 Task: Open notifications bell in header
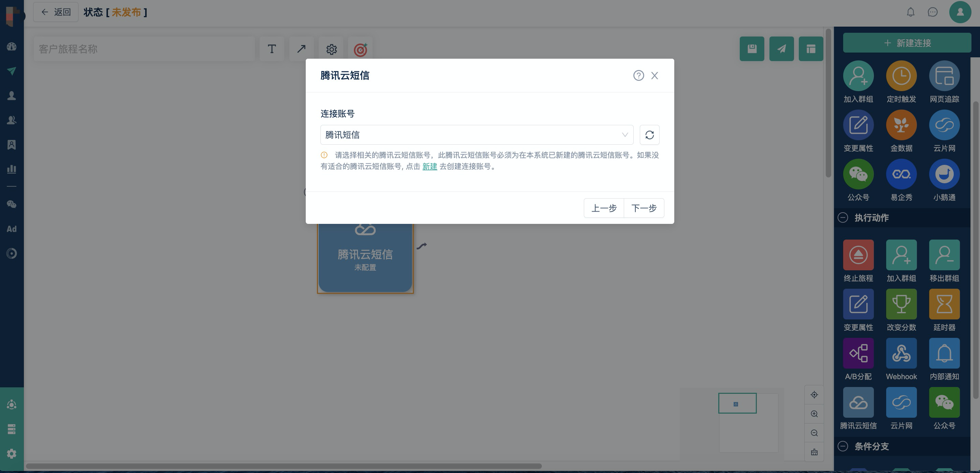coord(910,12)
